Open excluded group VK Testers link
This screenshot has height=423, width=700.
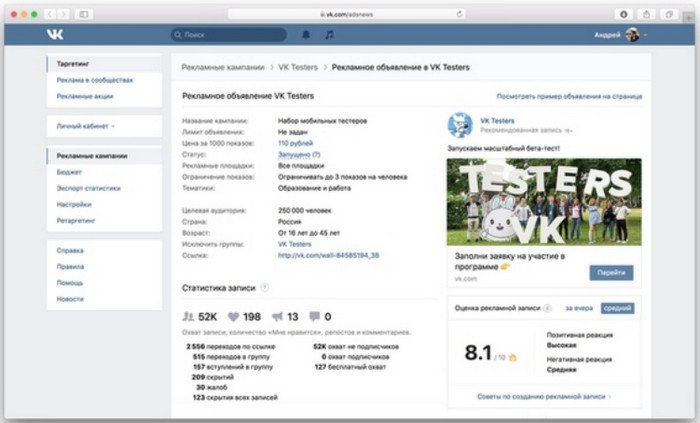tap(295, 244)
